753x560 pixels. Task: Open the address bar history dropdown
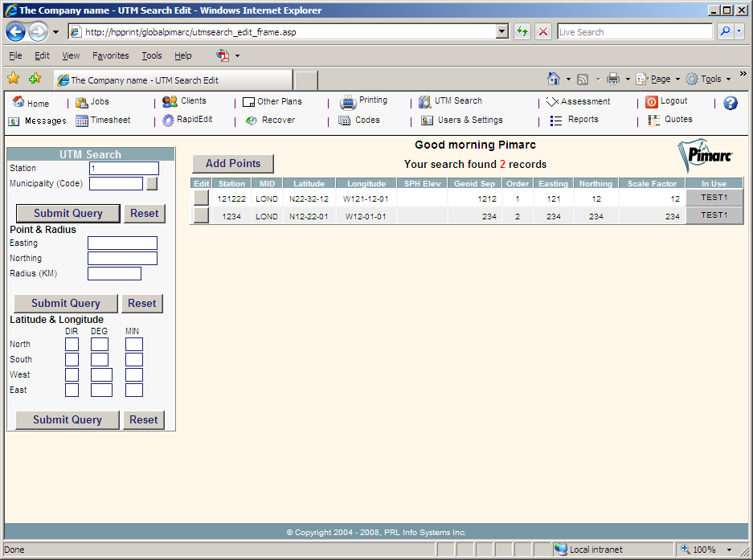(x=501, y=31)
